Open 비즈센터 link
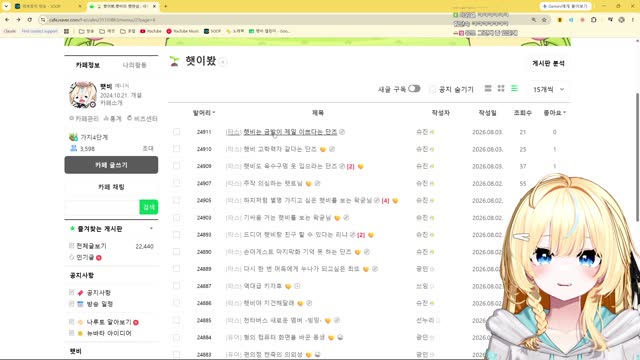Screen dimensions: 640x360 click(x=142, y=118)
